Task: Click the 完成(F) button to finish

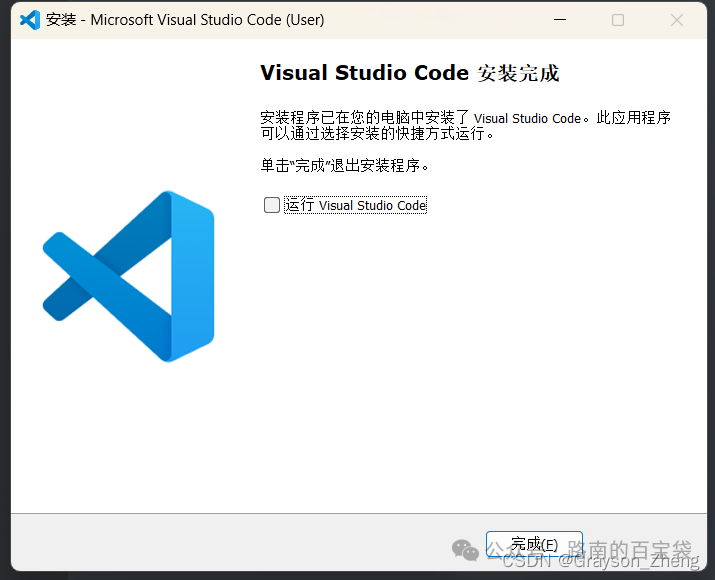Action: 534,544
